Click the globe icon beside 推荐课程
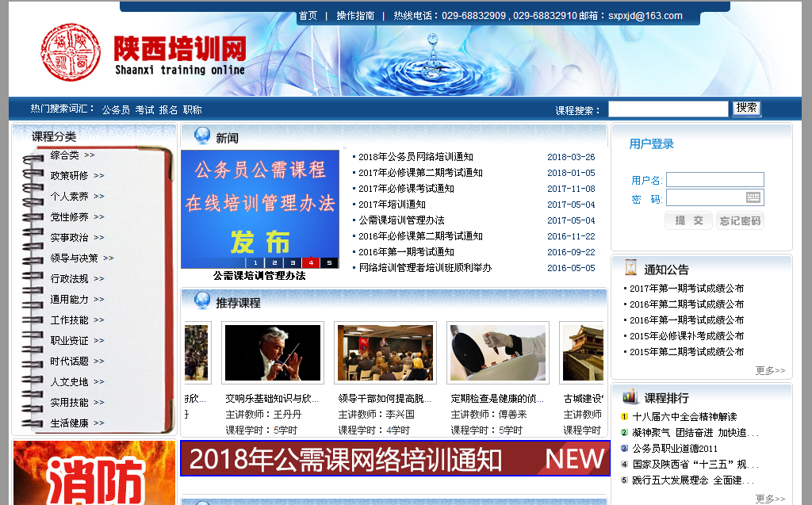The width and height of the screenshot is (812, 505). click(x=202, y=301)
